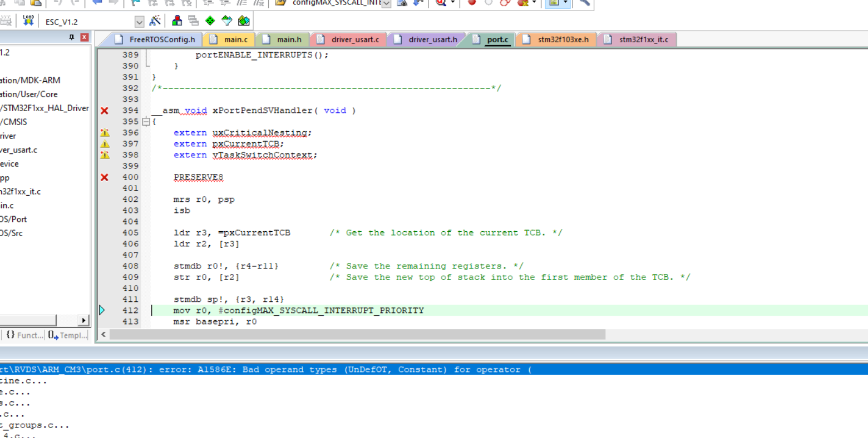
Task: Disable the breakpoint indicator on line 396
Action: 104,132
